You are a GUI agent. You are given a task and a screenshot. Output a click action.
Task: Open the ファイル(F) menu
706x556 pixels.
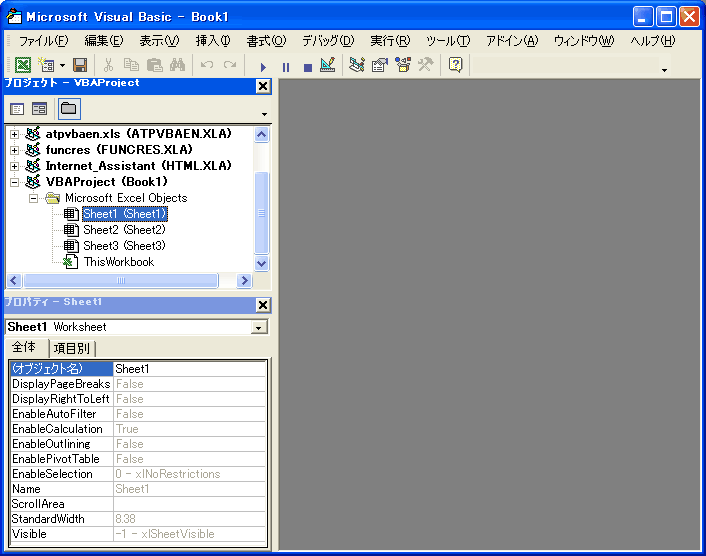[44, 41]
